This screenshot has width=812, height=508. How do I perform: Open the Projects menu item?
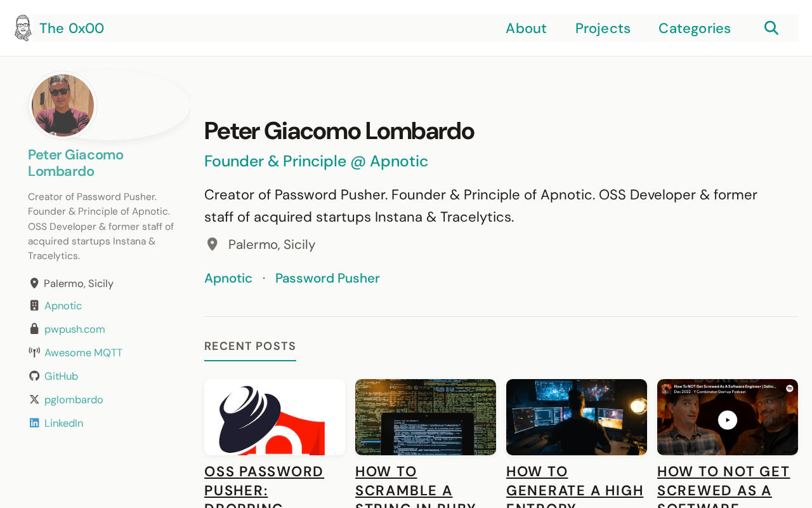click(x=603, y=29)
